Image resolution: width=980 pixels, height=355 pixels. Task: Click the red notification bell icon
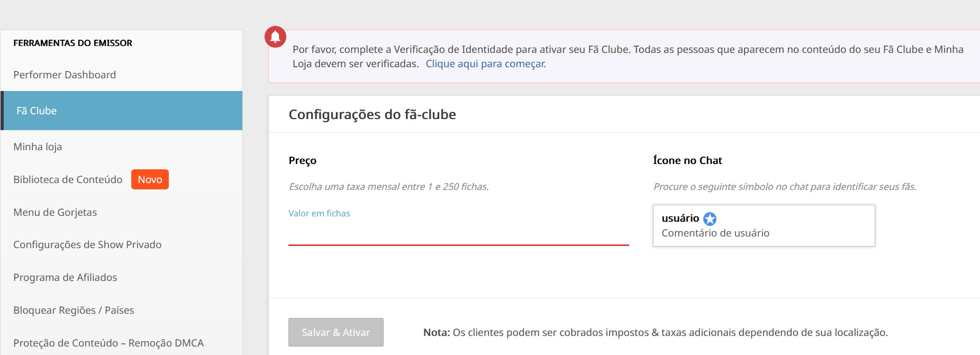point(275,37)
